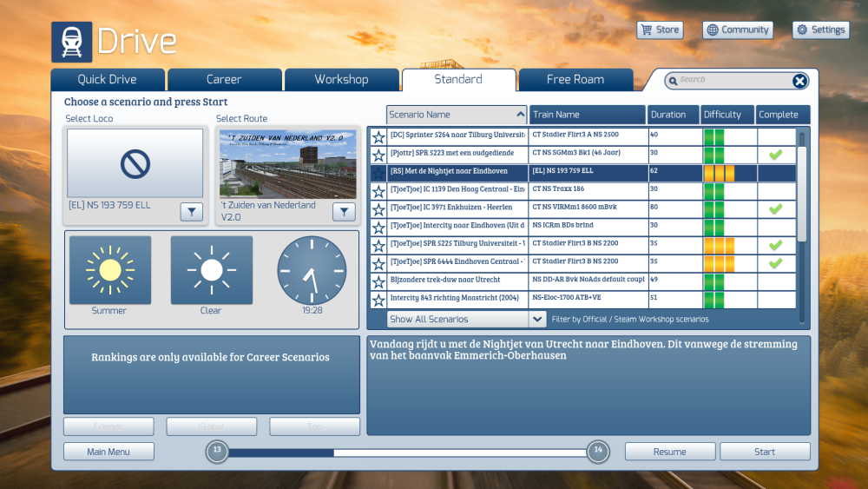Open the Free Roam tab
The height and width of the screenshot is (489, 868).
pos(575,80)
